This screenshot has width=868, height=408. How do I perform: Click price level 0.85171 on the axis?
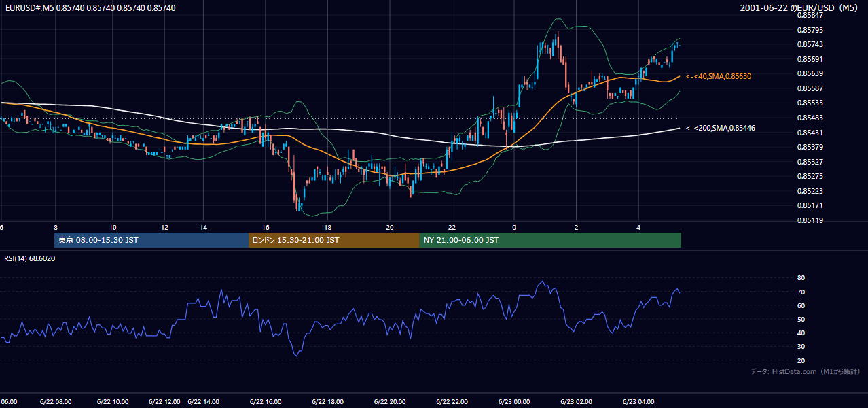[x=810, y=205]
